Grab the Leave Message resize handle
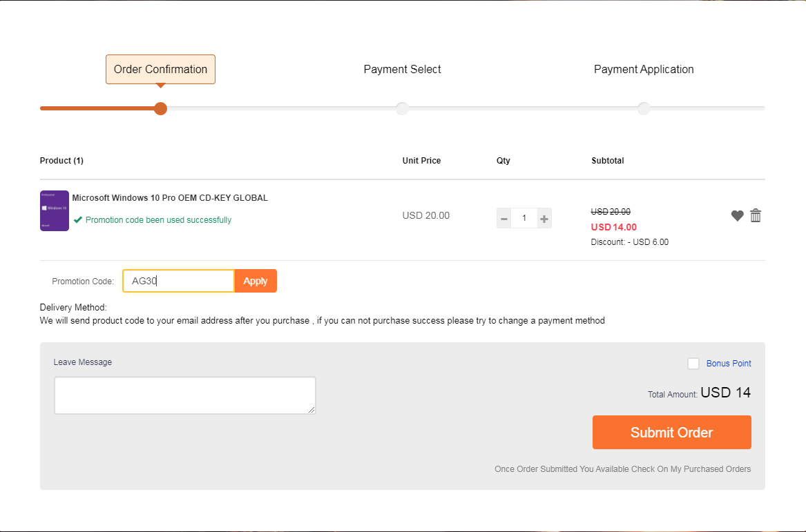This screenshot has width=806, height=532. click(x=311, y=409)
